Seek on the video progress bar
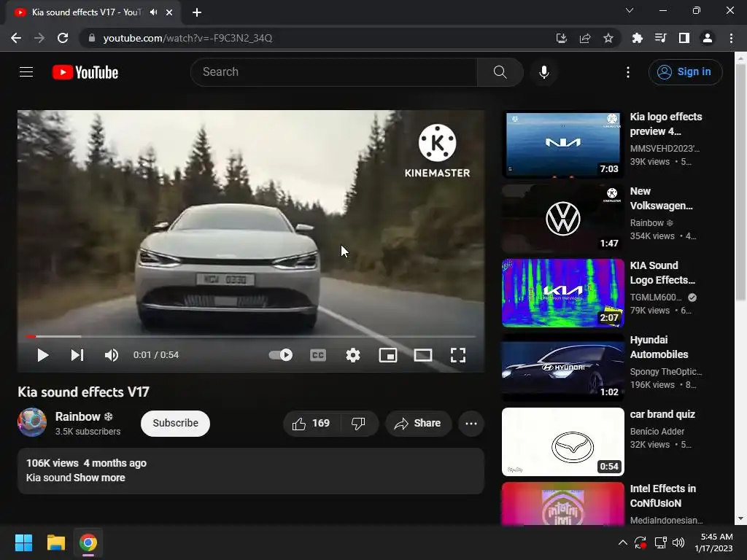747x560 pixels. [251, 336]
